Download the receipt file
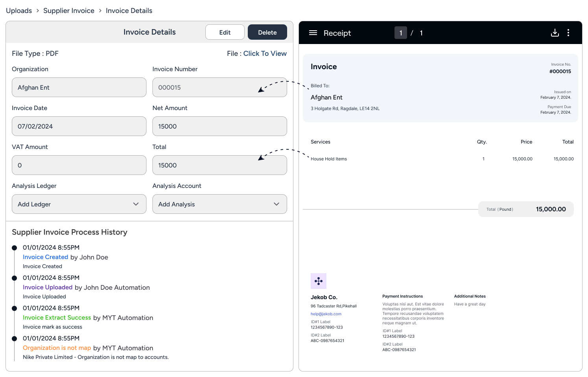Viewport: 588px width, 377px height. pyautogui.click(x=555, y=33)
